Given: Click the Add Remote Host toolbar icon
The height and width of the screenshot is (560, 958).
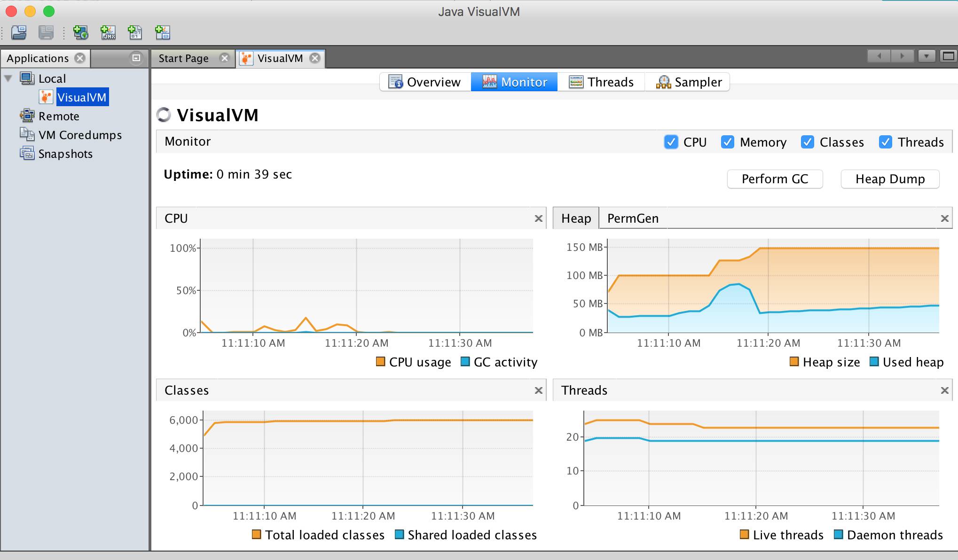Looking at the screenshot, I should pyautogui.click(x=80, y=32).
